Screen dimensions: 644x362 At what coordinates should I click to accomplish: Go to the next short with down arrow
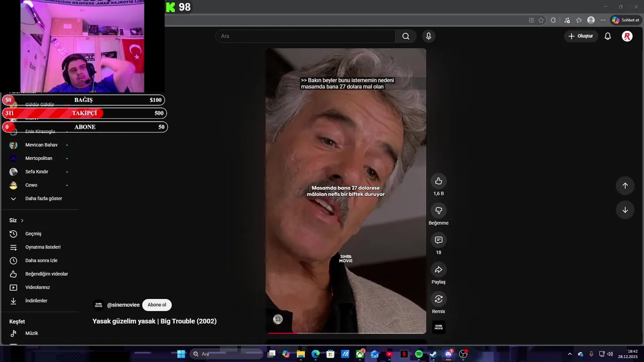(625, 210)
